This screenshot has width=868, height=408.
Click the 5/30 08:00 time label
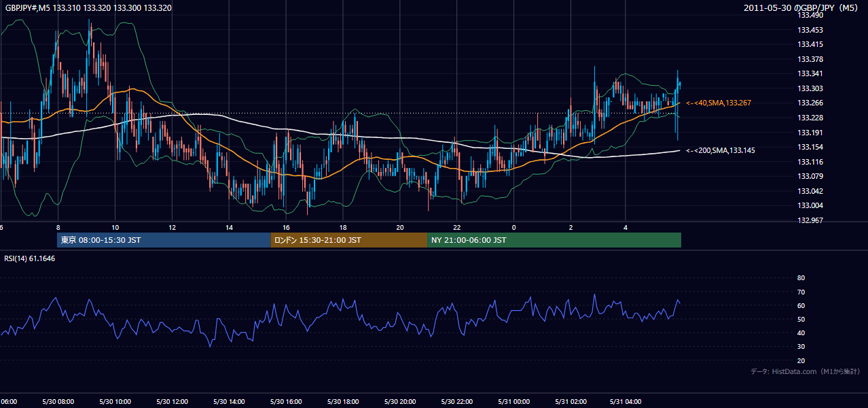[58, 402]
